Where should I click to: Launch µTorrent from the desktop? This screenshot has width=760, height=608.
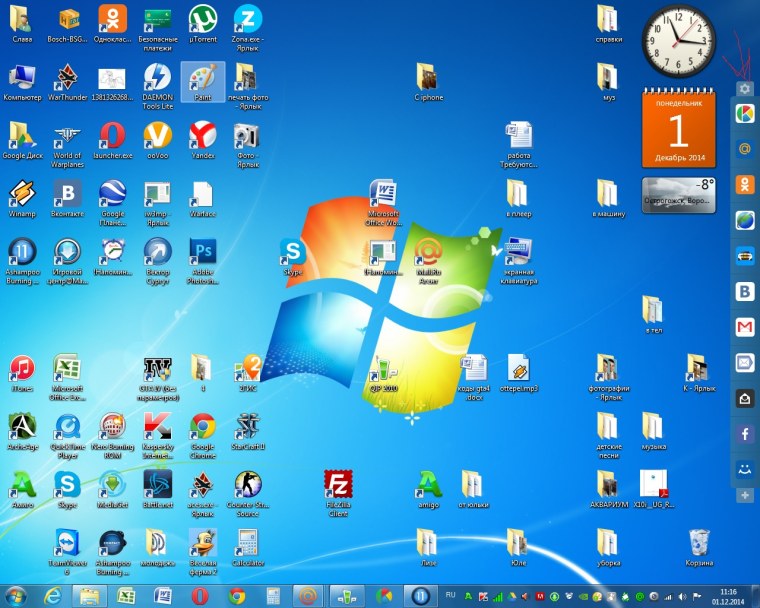pos(203,19)
